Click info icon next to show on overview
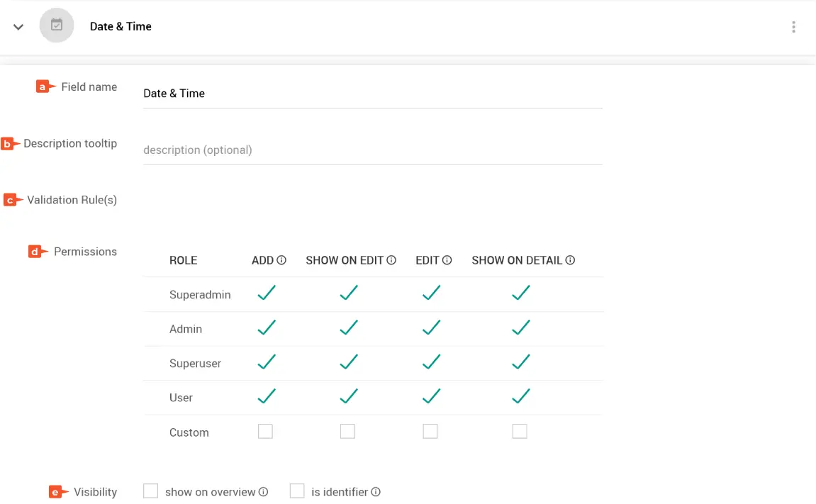Screen dimensions: 816x504 click(263, 492)
